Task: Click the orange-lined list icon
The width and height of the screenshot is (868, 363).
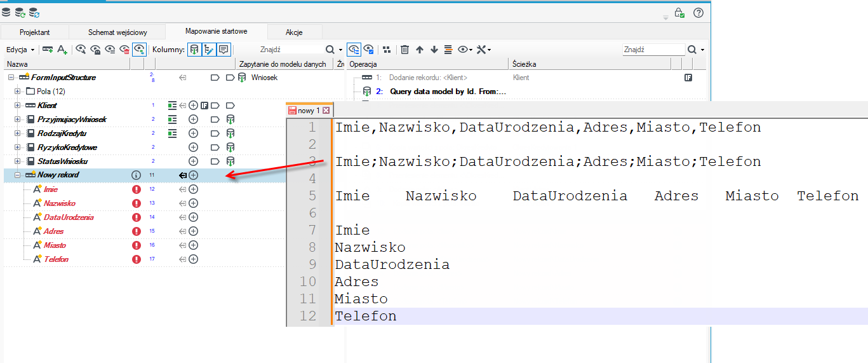Action: click(448, 49)
